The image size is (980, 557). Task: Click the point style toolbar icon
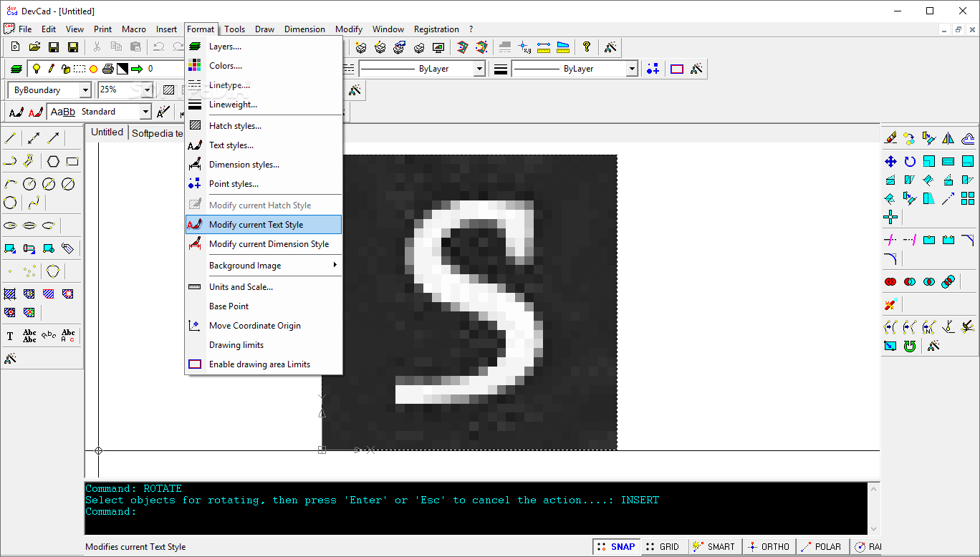653,69
